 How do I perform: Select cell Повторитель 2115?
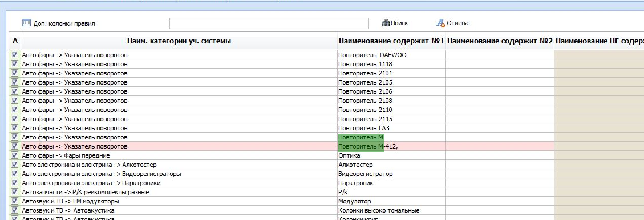(x=391, y=119)
